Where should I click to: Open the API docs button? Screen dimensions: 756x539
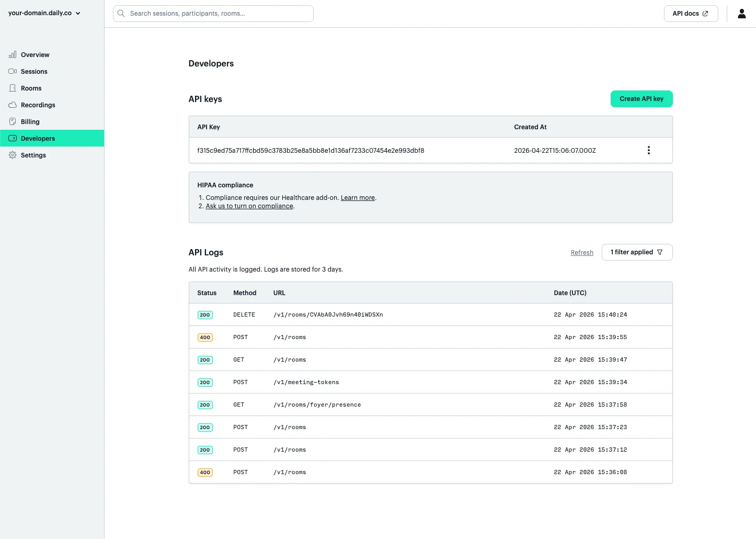(691, 14)
